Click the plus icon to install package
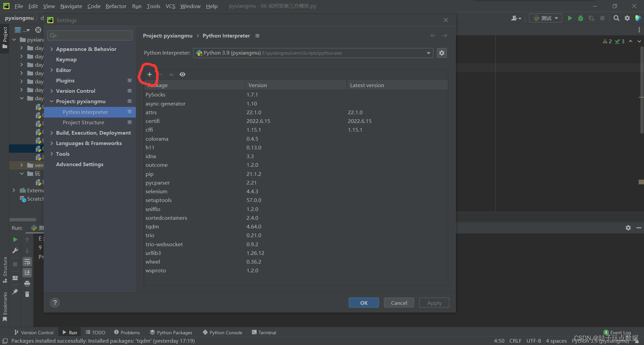644x345 pixels. pyautogui.click(x=150, y=74)
